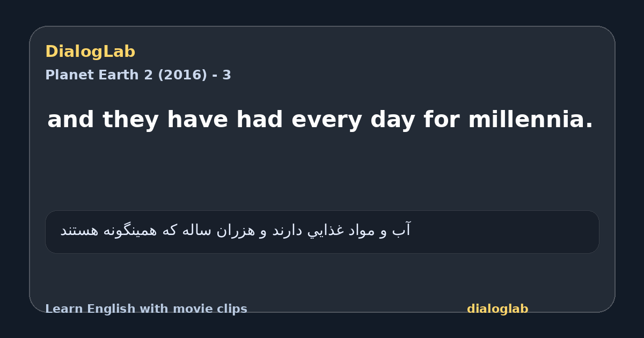Click the DialogLab logo text

(x=90, y=52)
